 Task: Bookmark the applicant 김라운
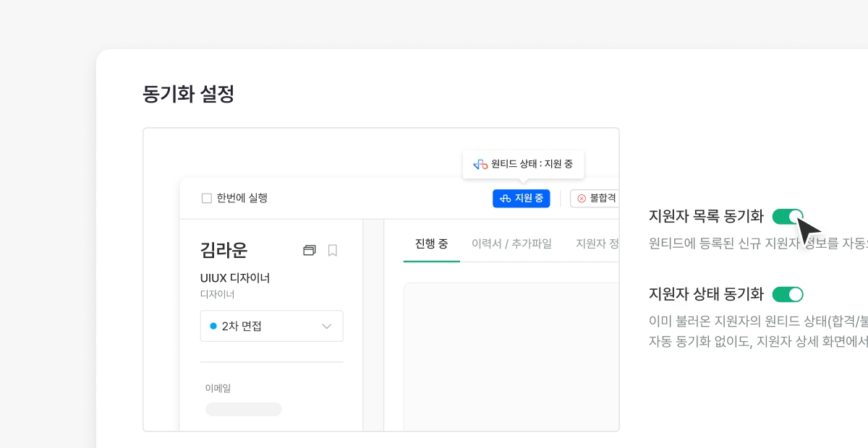333,250
